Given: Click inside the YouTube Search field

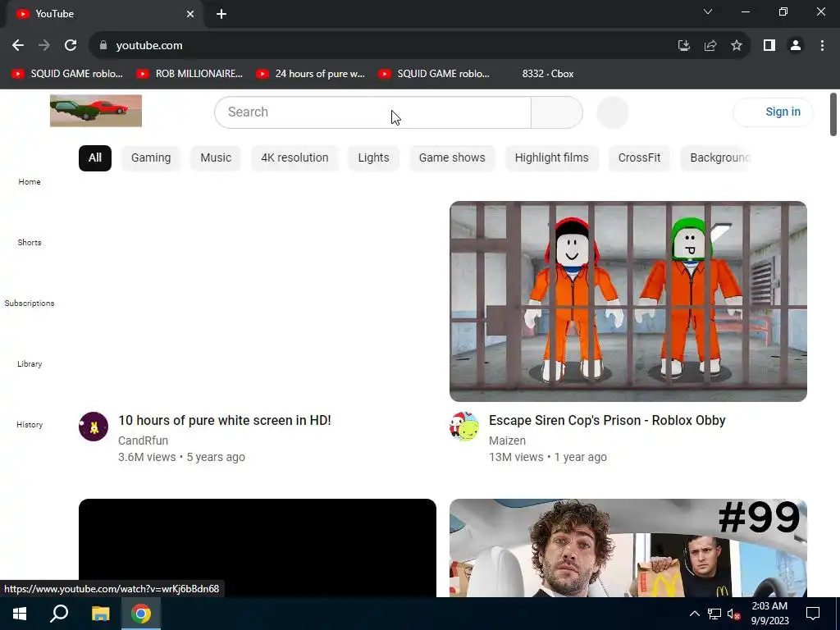Looking at the screenshot, I should (x=373, y=112).
